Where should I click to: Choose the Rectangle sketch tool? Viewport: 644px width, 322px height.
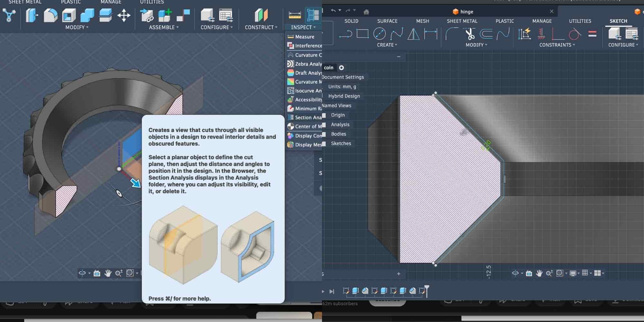(x=363, y=33)
